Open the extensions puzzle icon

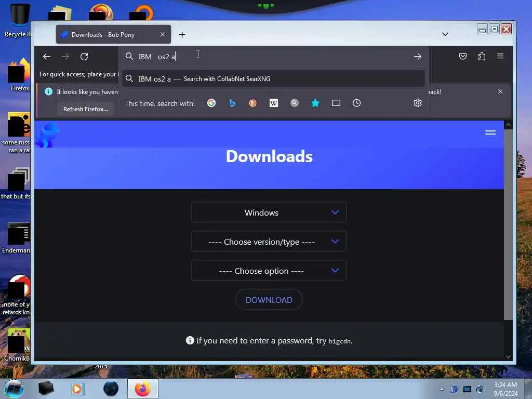tap(482, 56)
